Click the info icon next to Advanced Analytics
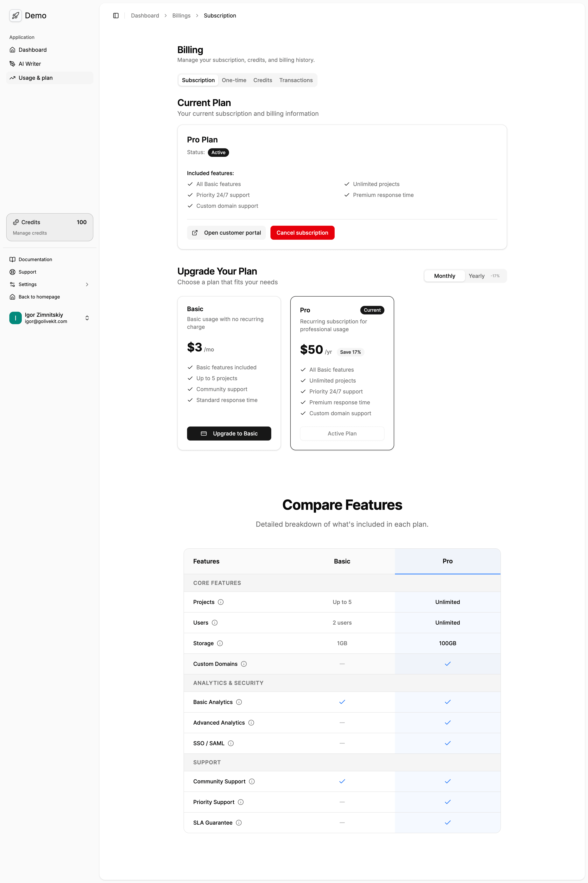 (251, 723)
